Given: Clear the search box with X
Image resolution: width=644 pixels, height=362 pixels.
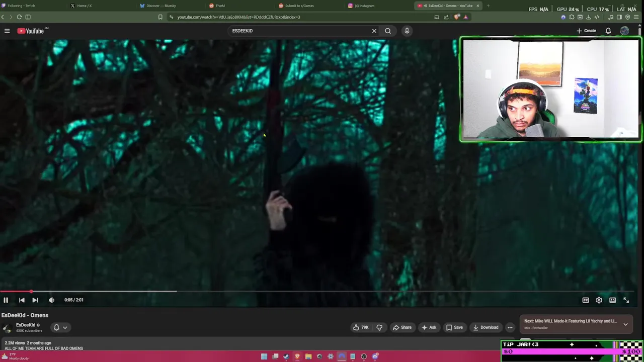Looking at the screenshot, I should 374,31.
